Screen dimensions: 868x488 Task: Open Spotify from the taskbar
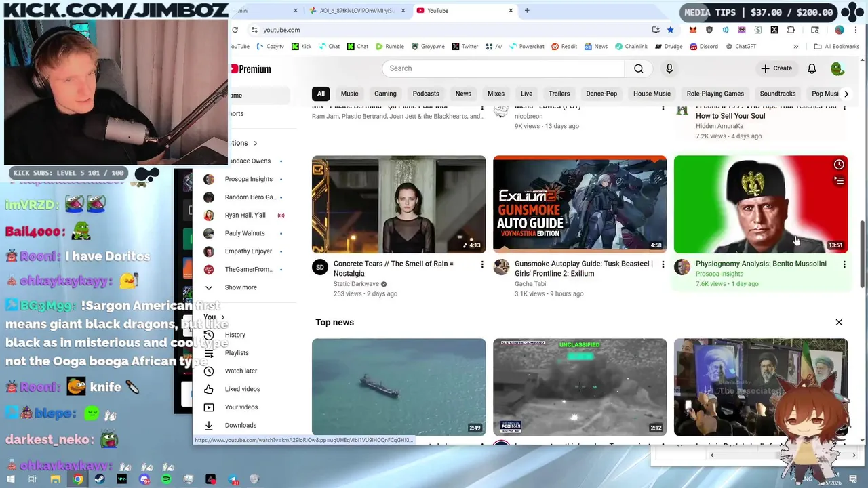[166, 479]
